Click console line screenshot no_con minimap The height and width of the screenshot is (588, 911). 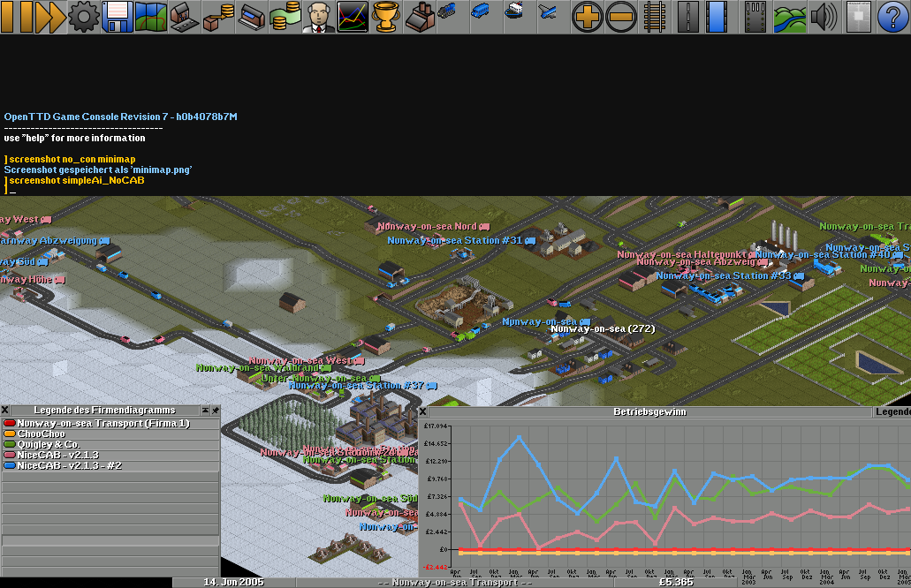[x=70, y=159]
